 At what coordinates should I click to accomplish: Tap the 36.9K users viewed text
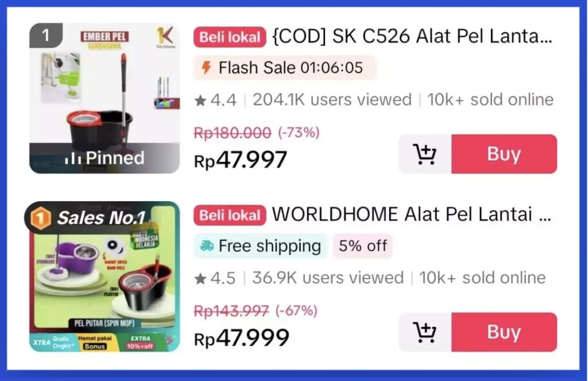(328, 278)
